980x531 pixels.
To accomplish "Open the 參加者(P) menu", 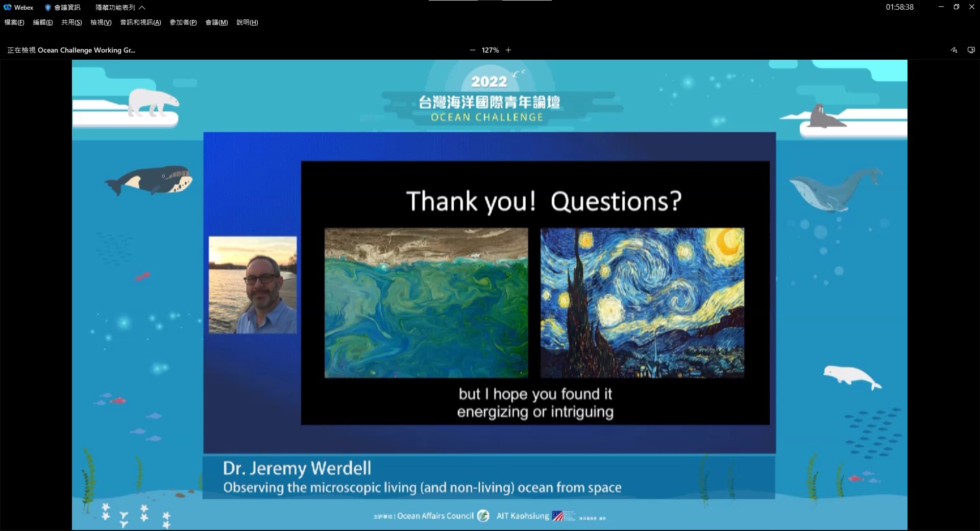I will 183,22.
